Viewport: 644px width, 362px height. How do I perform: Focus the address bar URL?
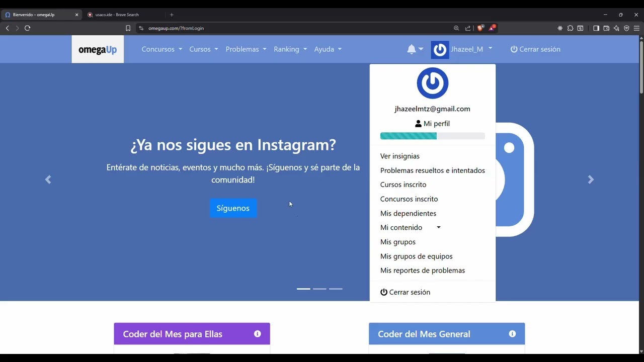pyautogui.click(x=176, y=28)
